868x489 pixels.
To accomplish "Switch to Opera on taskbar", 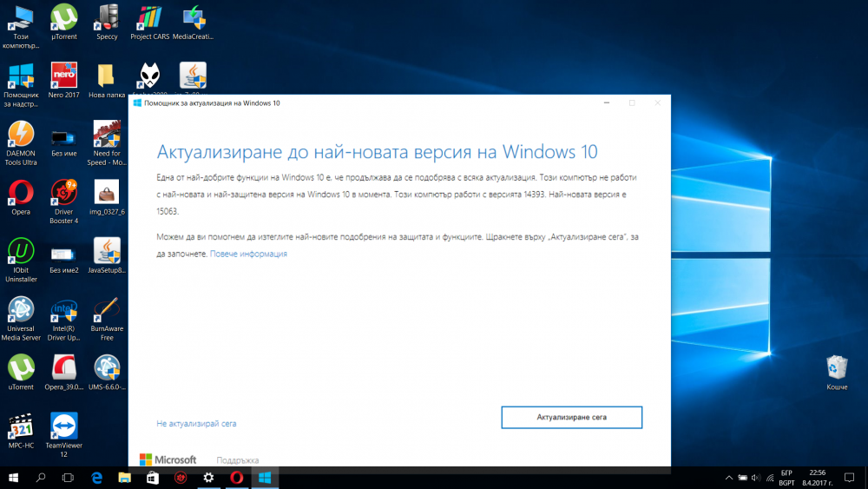I will [x=236, y=478].
